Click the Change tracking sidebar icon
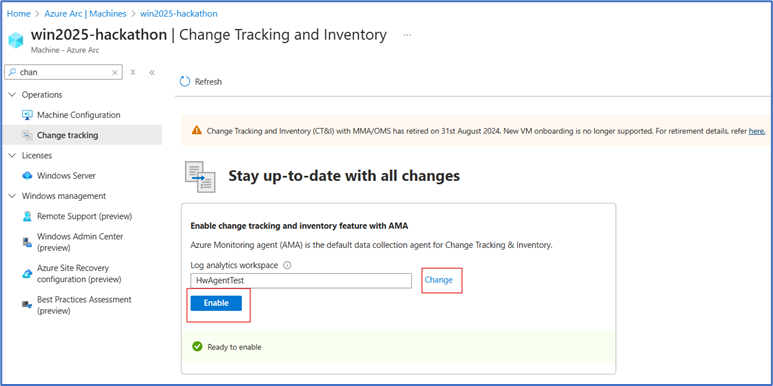The height and width of the screenshot is (386, 773). (27, 135)
